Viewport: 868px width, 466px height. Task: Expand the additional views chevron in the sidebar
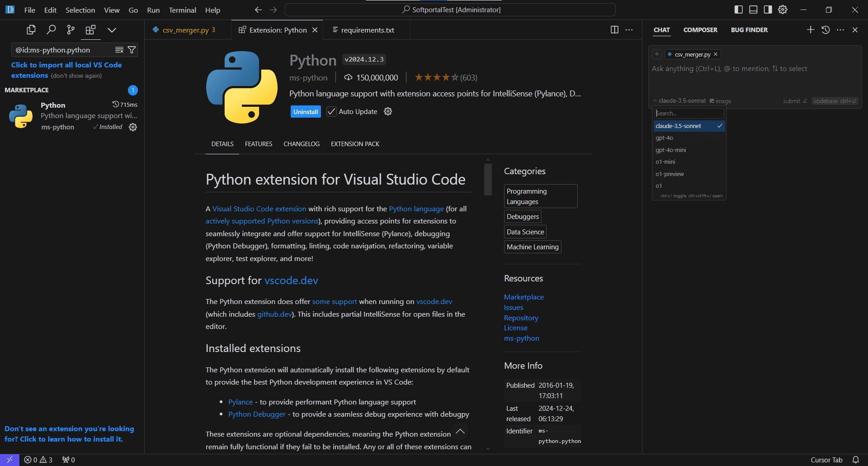(112, 30)
